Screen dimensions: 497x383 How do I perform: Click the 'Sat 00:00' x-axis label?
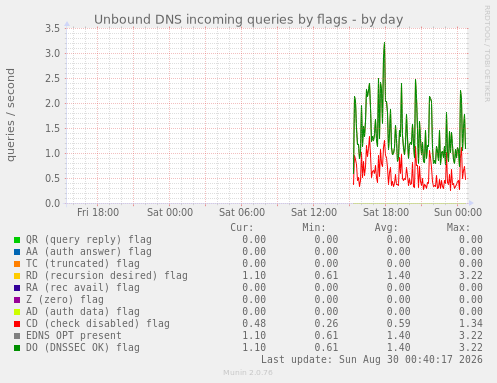[170, 212]
